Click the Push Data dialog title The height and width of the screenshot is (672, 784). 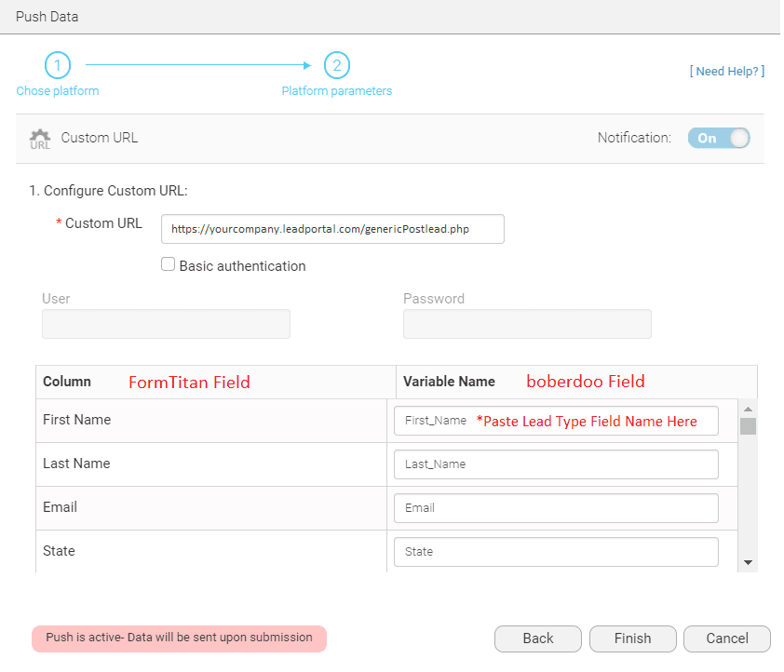(47, 17)
